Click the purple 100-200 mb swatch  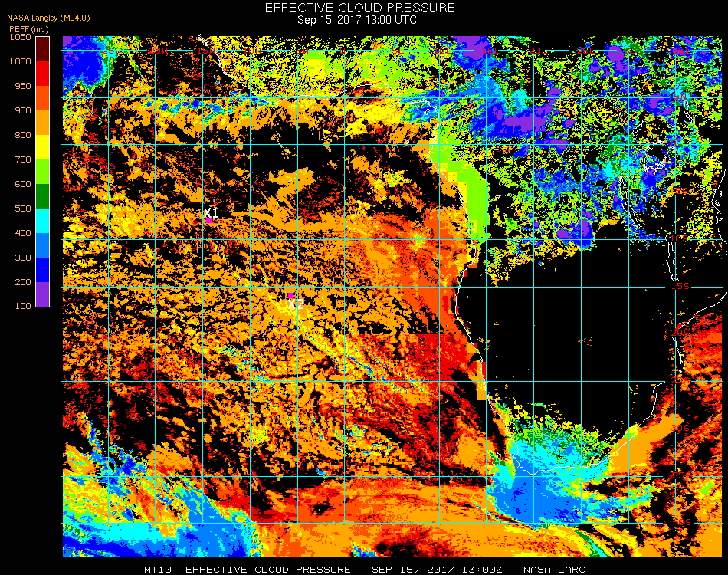pyautogui.click(x=42, y=294)
